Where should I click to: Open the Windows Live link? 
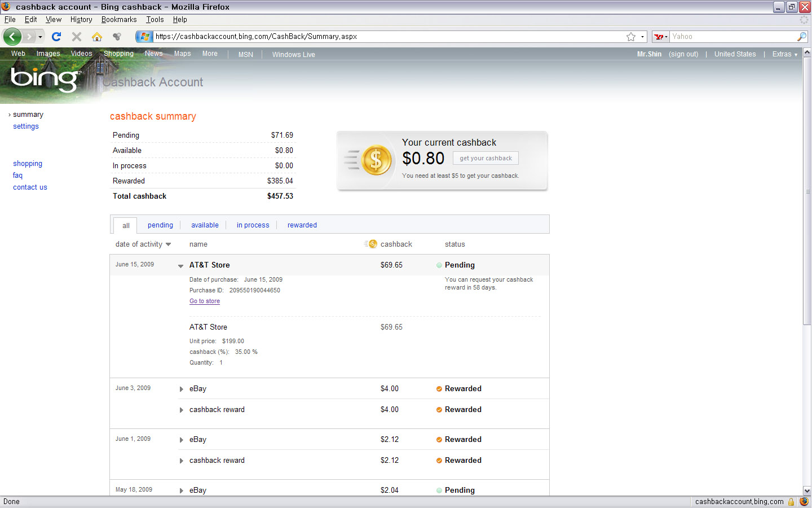click(x=293, y=55)
